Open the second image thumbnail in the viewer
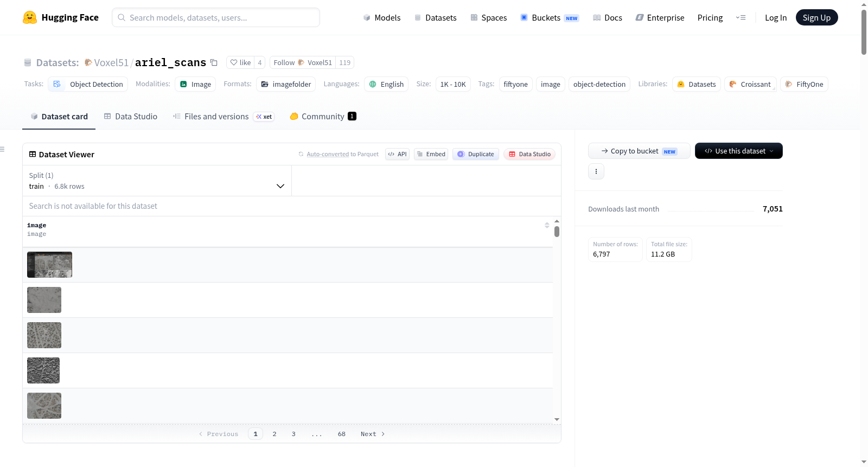The image size is (868, 467). (x=44, y=300)
